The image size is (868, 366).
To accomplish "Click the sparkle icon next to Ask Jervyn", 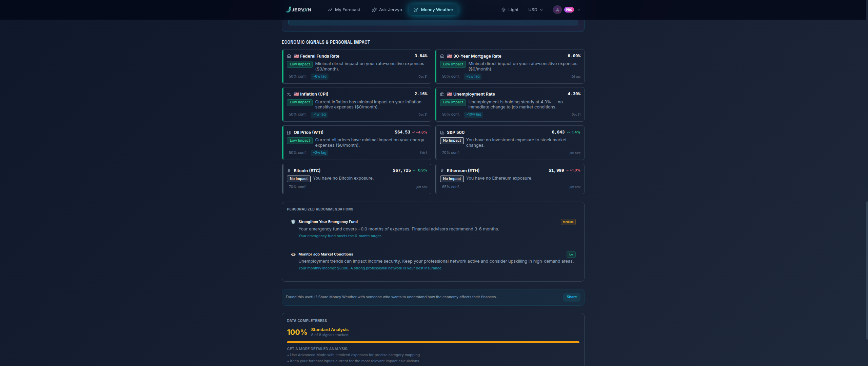I will pyautogui.click(x=374, y=9).
